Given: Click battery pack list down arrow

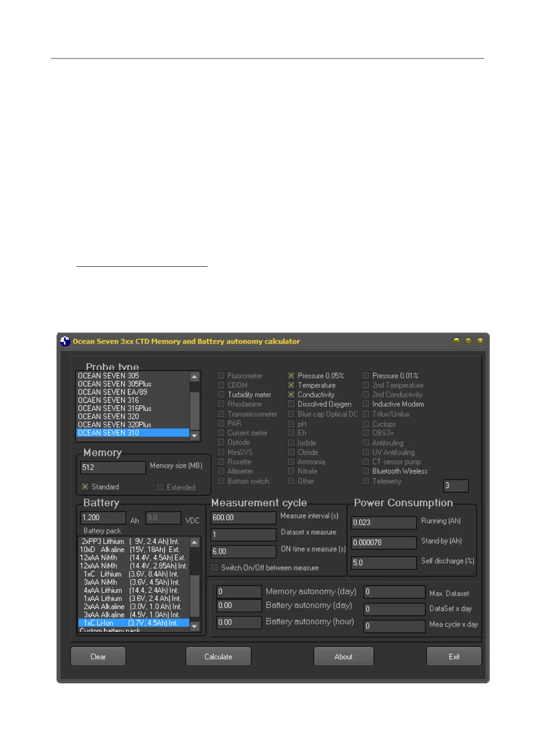Looking at the screenshot, I should pos(195,626).
